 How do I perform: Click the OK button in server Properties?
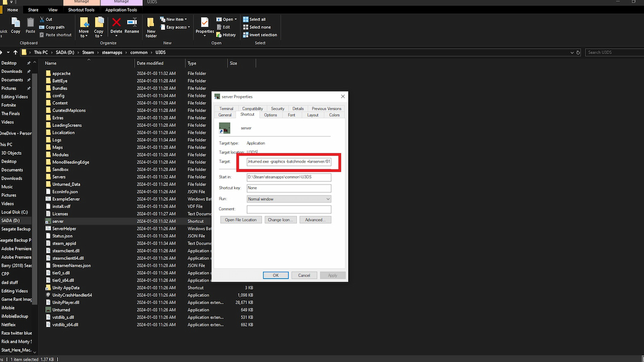(276, 275)
